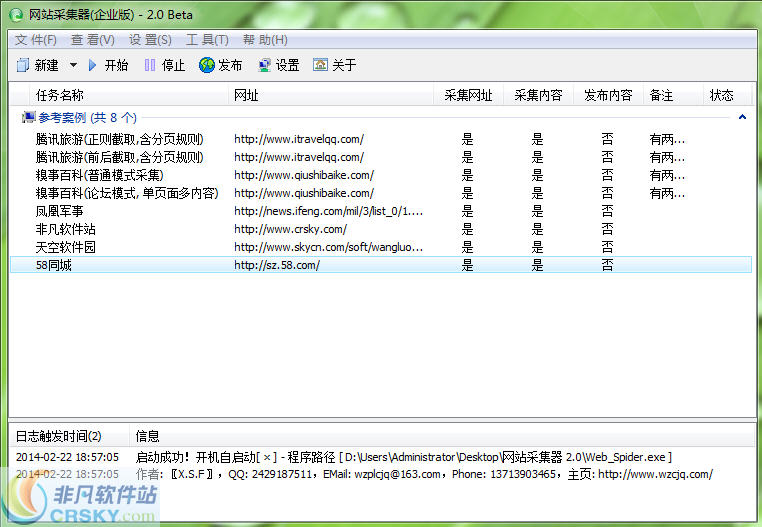Click the app icon in title bar
The width and height of the screenshot is (762, 527).
[x=16, y=15]
